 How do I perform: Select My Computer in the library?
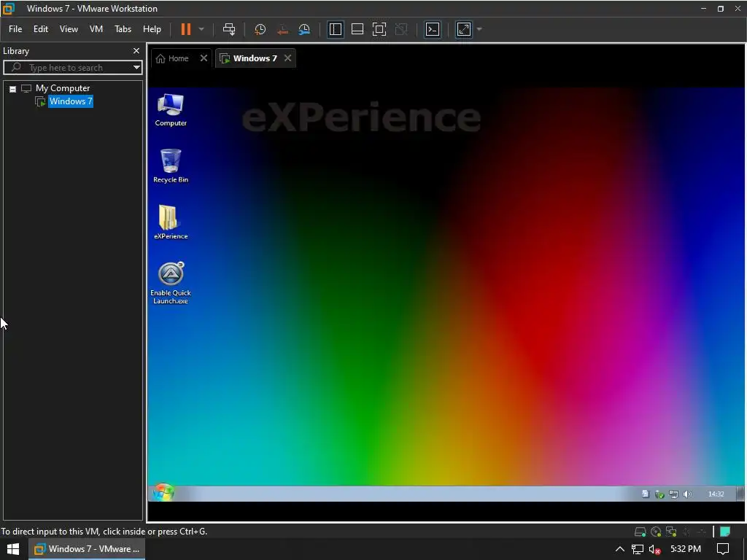(x=63, y=88)
